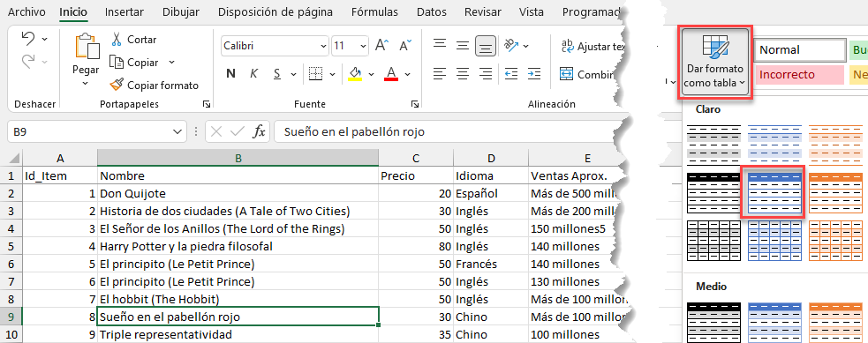
Task: Switch to Dibujar tab
Action: click(180, 11)
